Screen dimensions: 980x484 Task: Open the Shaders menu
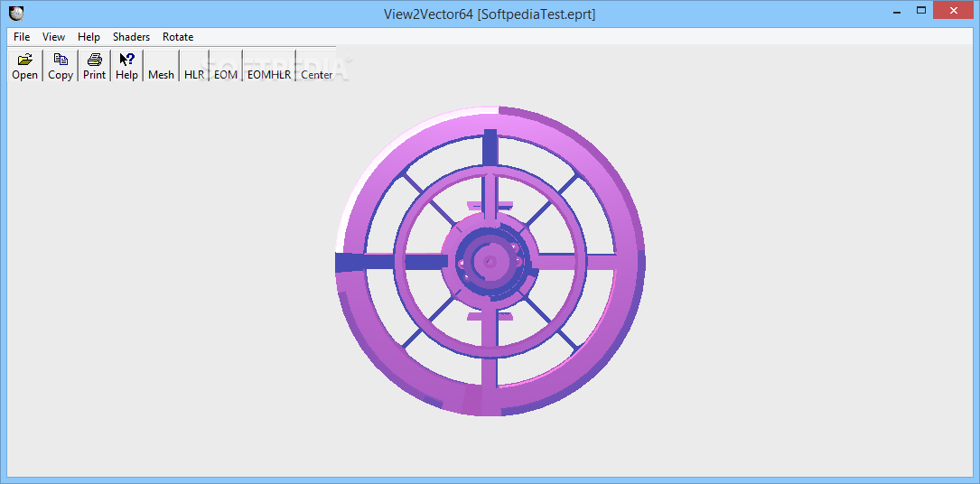click(131, 37)
